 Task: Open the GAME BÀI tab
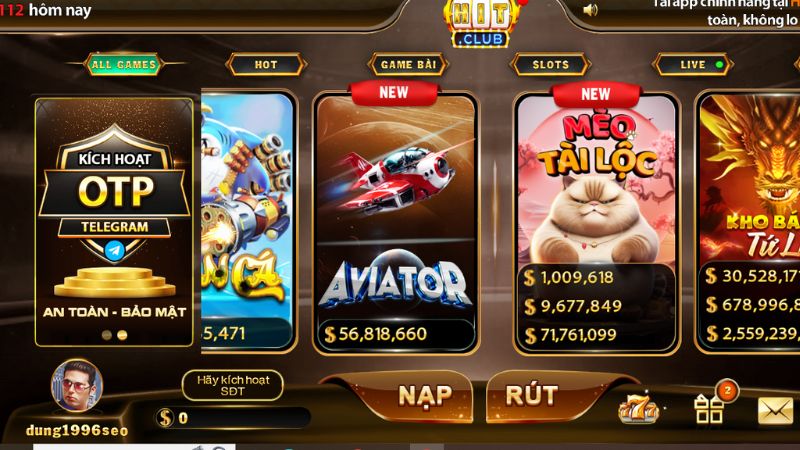(408, 65)
